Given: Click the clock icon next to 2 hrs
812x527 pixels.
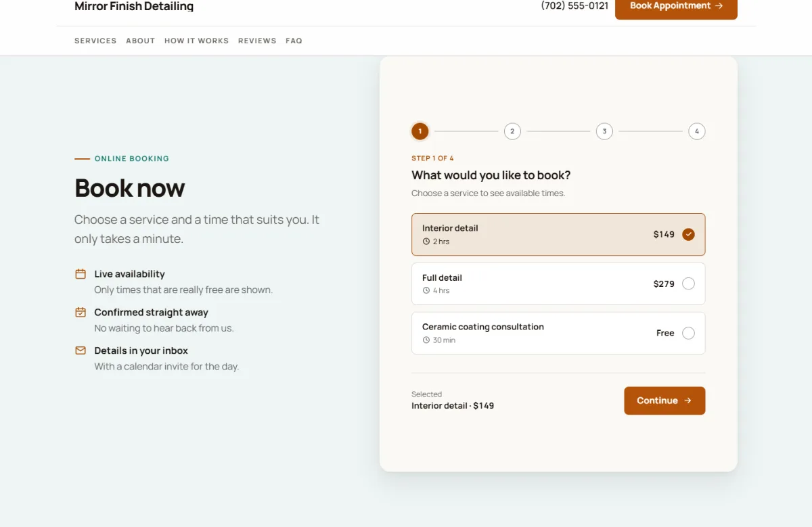Looking at the screenshot, I should (x=426, y=242).
